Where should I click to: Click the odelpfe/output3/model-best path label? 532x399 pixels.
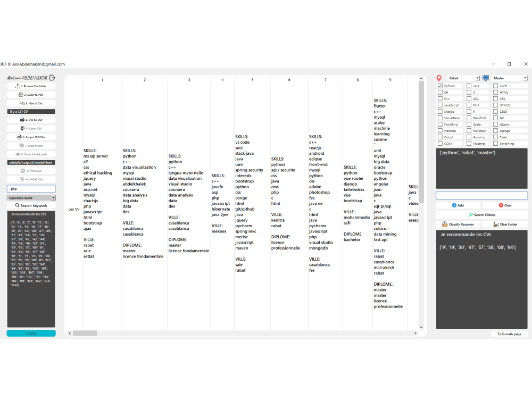(x=31, y=162)
